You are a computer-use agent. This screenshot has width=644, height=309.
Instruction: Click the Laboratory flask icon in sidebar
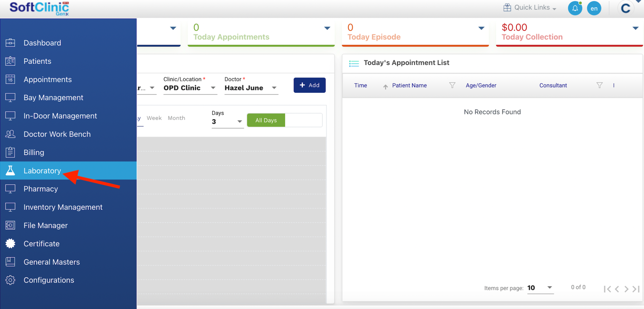[10, 171]
